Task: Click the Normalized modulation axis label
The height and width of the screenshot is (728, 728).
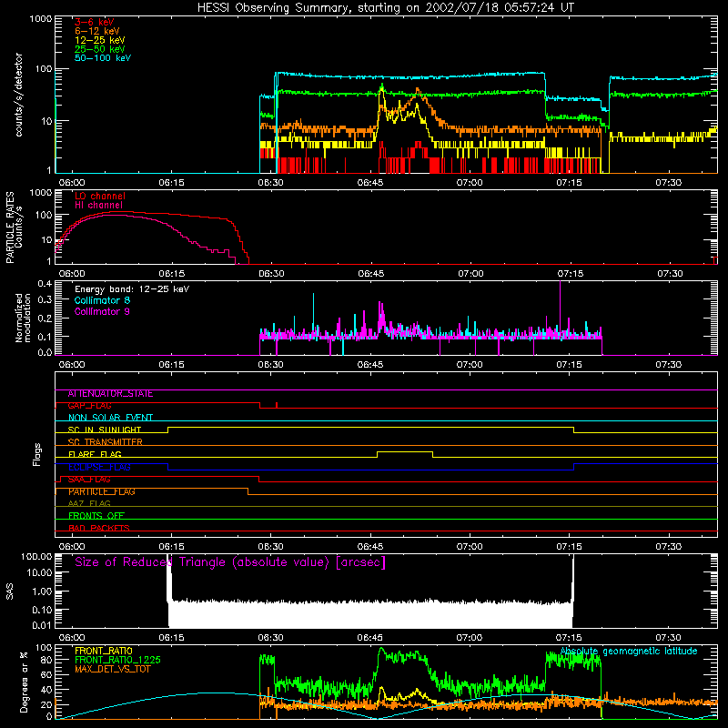Action: [23, 318]
